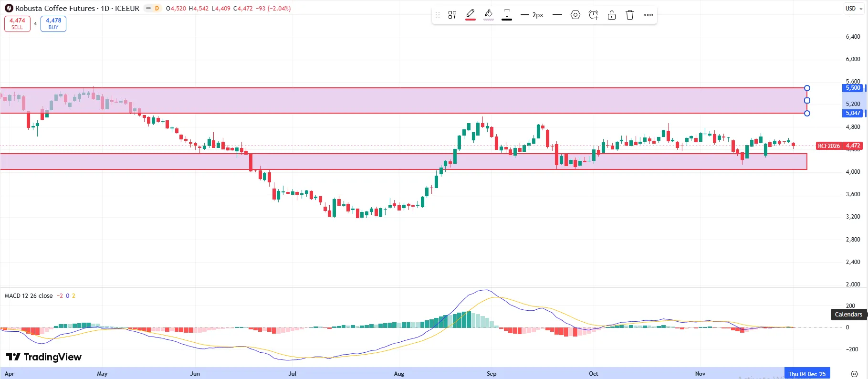Open the paint bucket background fill
This screenshot has width=868, height=379.
pos(488,13)
